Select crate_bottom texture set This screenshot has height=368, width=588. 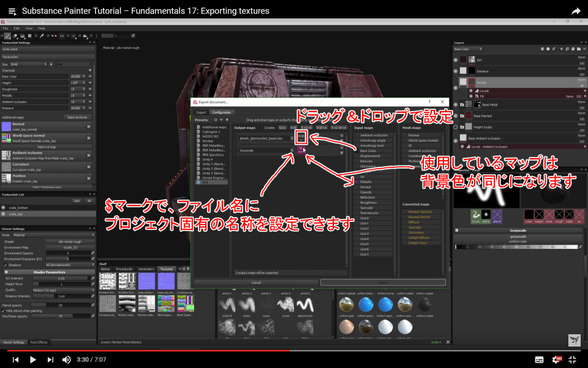point(48,208)
